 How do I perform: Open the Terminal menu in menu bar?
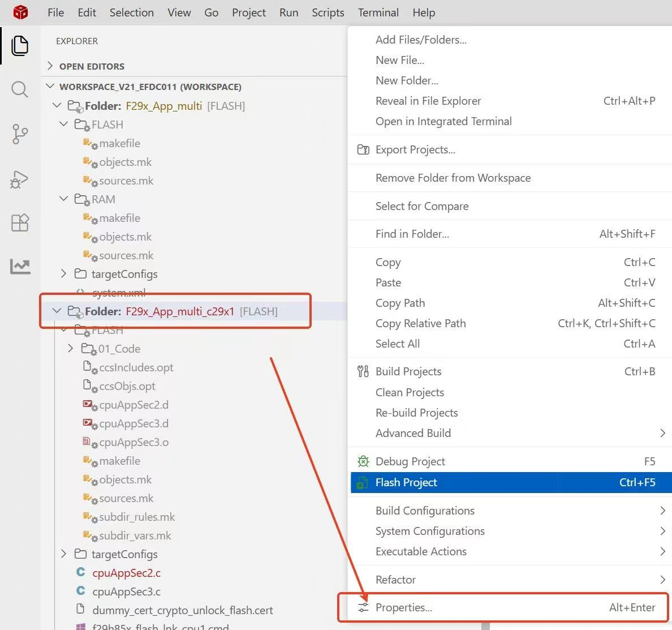pos(378,13)
